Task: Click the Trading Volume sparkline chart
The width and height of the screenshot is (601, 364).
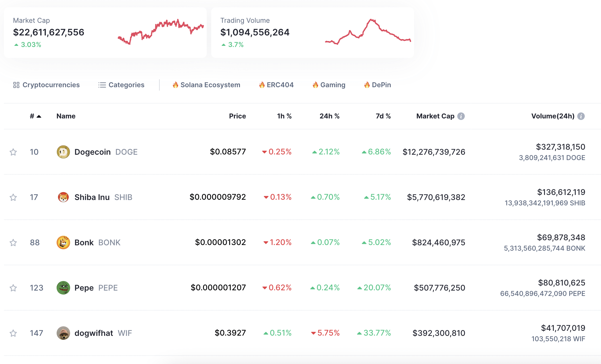Action: coord(368,32)
